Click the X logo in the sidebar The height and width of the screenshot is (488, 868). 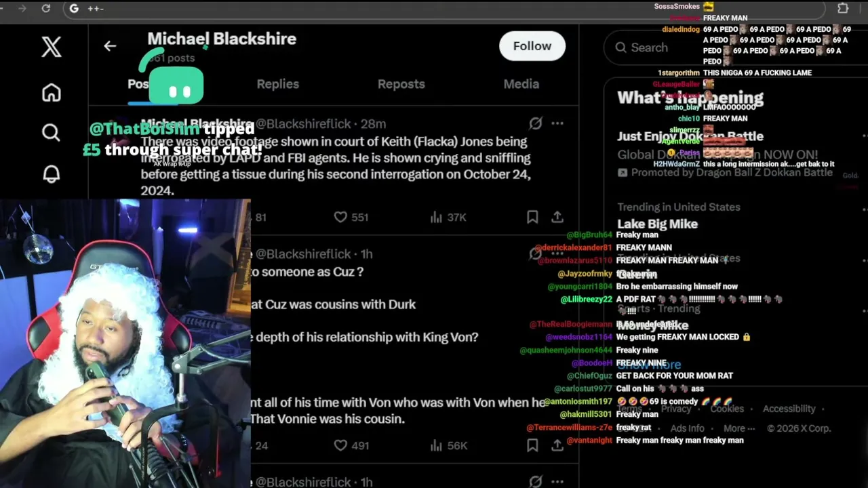(52, 47)
